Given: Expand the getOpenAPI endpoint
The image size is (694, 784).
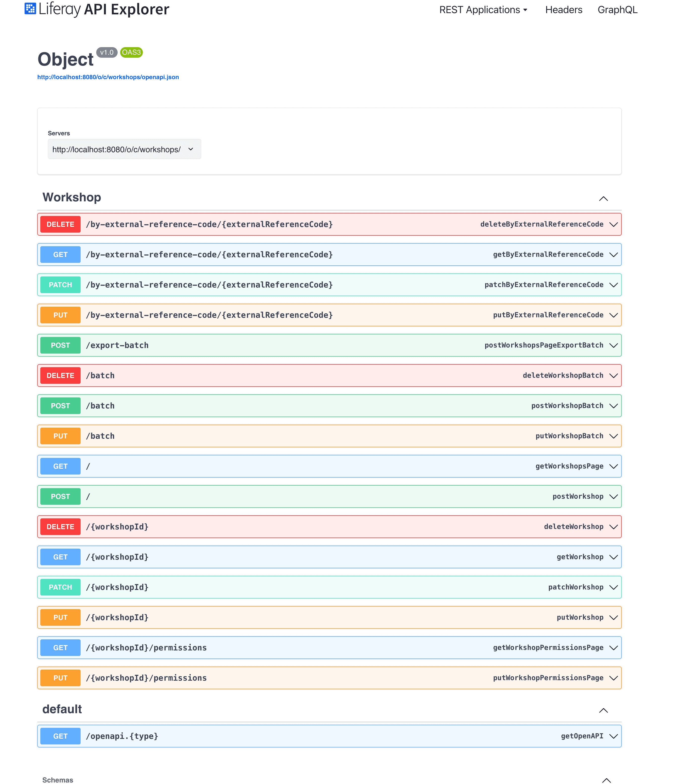Looking at the screenshot, I should 613,736.
